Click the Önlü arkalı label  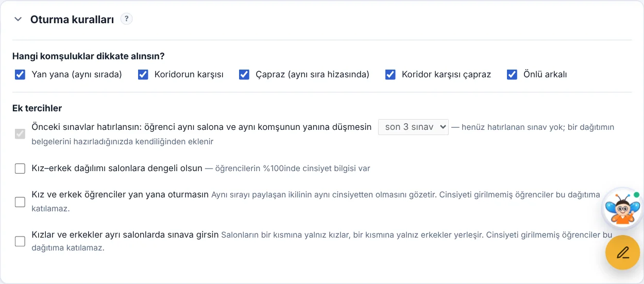545,75
